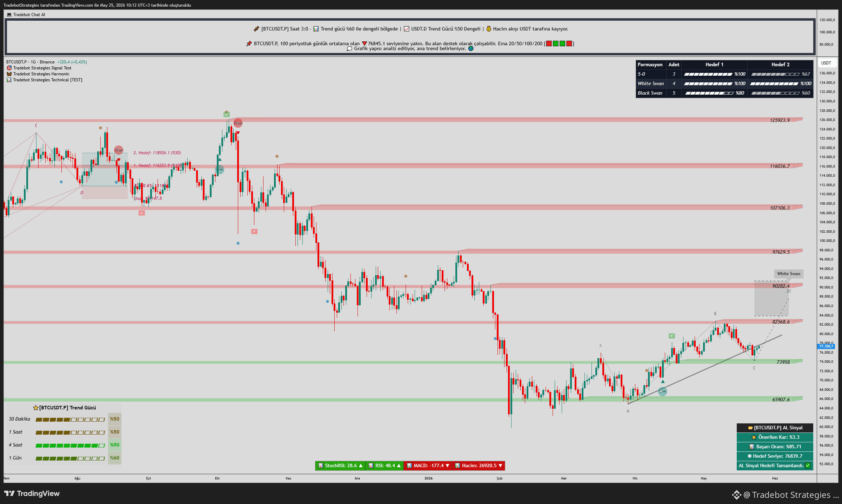The width and height of the screenshot is (842, 504).
Task: Click the 97629.5 resistance level label
Action: 781,252
